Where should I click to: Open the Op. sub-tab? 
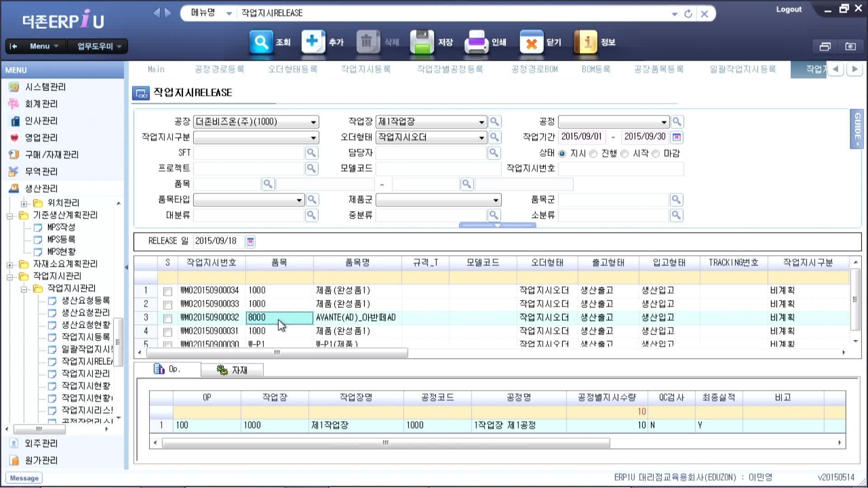pyautogui.click(x=167, y=369)
